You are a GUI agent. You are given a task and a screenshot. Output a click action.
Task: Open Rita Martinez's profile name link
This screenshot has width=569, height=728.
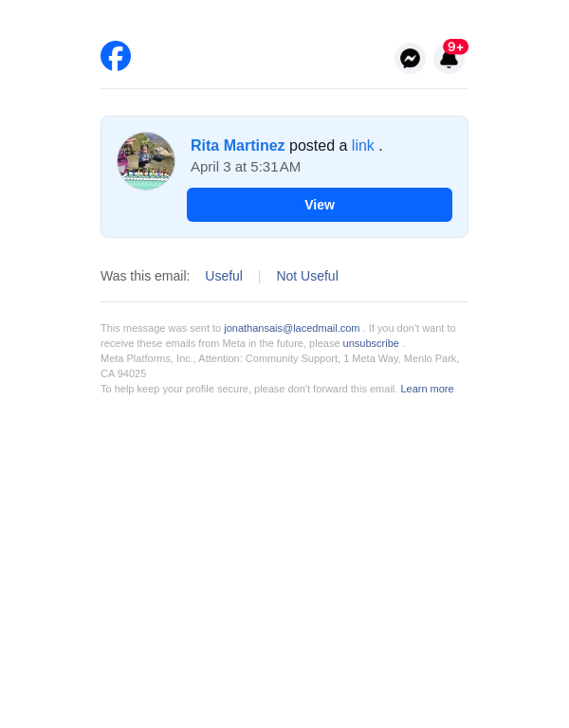click(x=237, y=145)
